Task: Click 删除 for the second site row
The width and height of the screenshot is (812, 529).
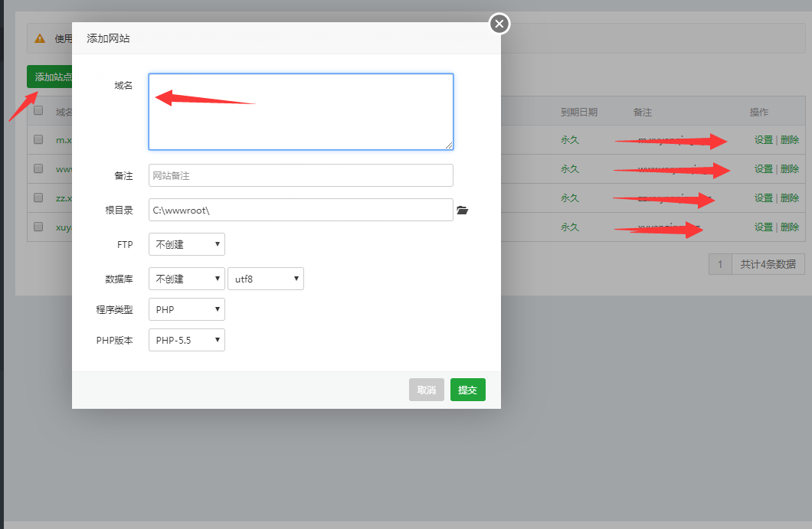Action: click(x=790, y=168)
